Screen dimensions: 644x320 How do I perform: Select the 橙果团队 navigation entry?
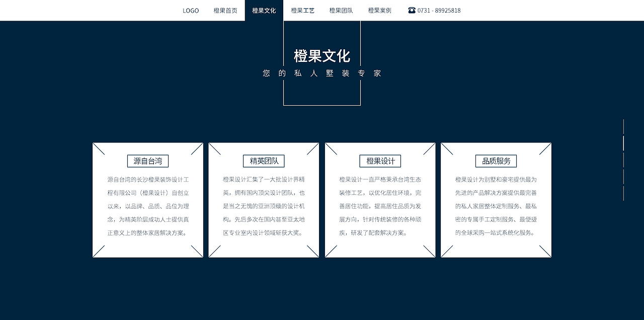341,10
